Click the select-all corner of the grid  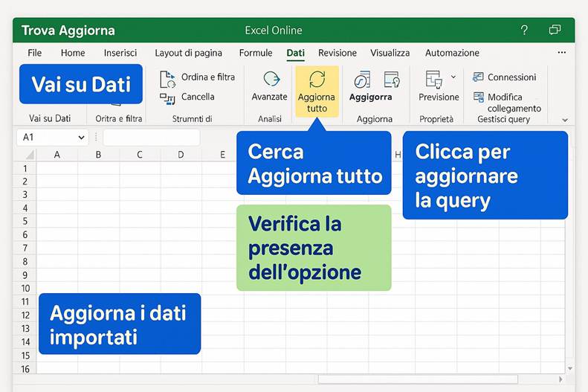click(x=30, y=155)
